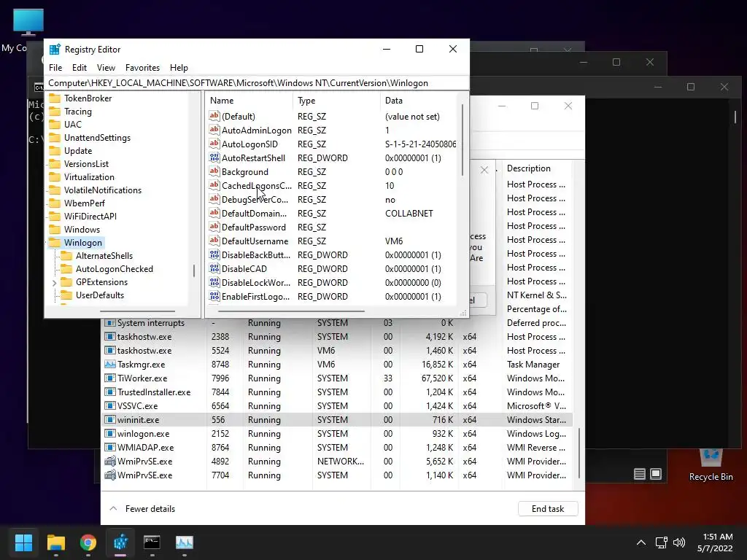Click the Registry Editor taskbar icon
The image size is (747, 560).
click(x=120, y=542)
